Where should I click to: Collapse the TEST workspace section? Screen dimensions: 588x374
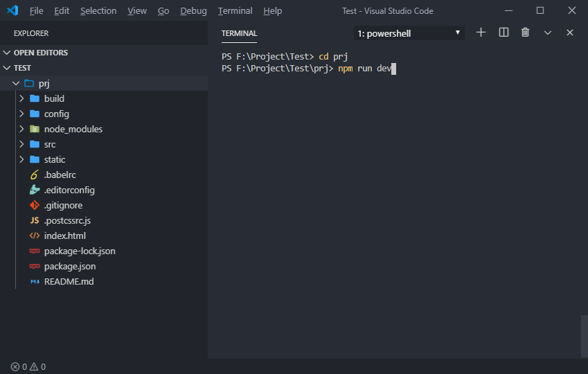pyautogui.click(x=7, y=68)
